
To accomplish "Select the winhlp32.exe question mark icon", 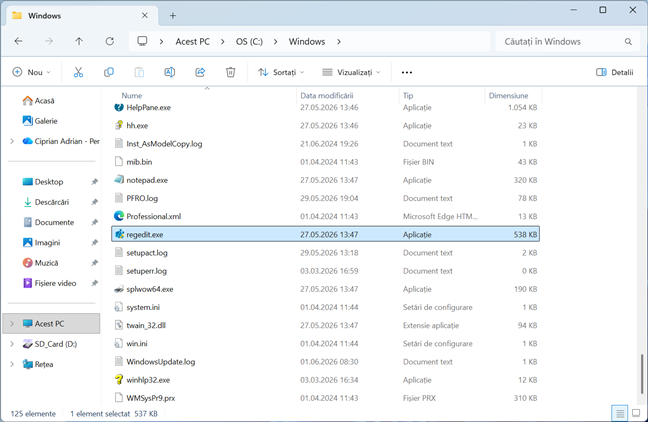I will [119, 379].
